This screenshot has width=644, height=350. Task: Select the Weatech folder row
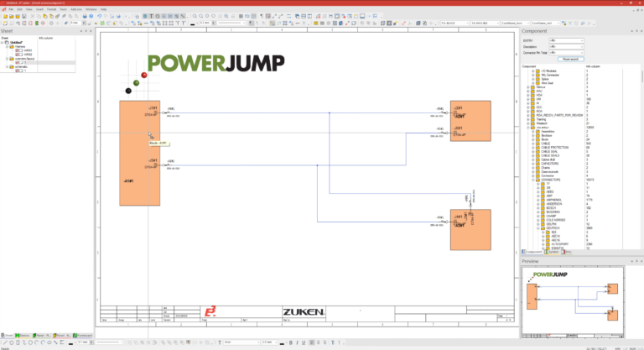(542, 123)
